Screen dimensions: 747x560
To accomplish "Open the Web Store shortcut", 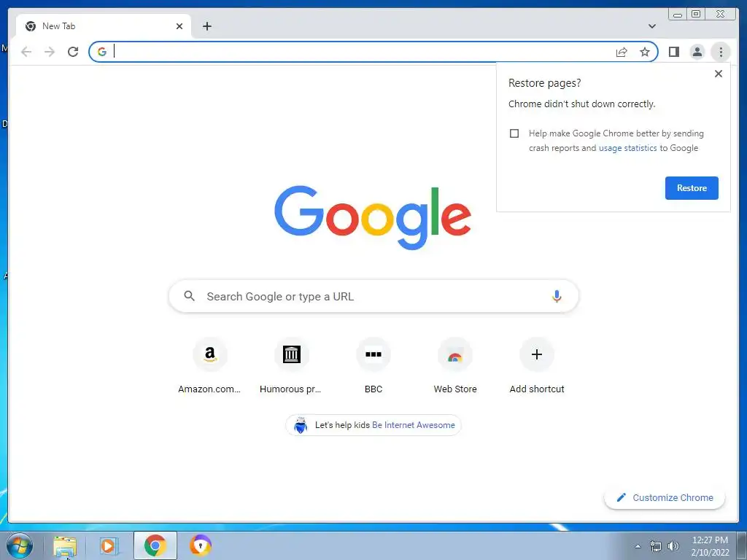I will [455, 366].
